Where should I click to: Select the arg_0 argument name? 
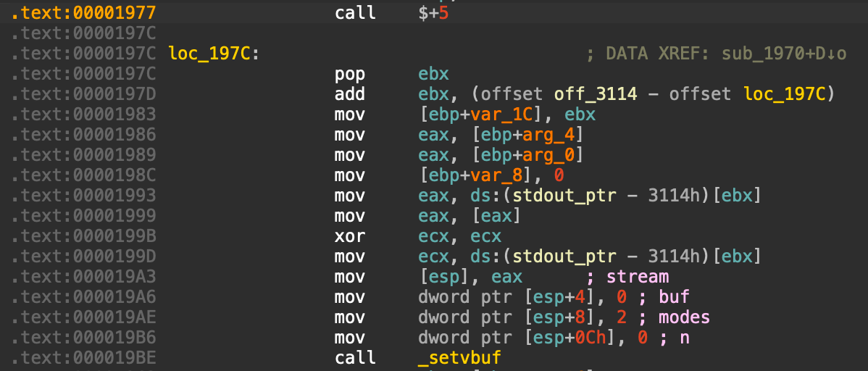pyautogui.click(x=549, y=155)
